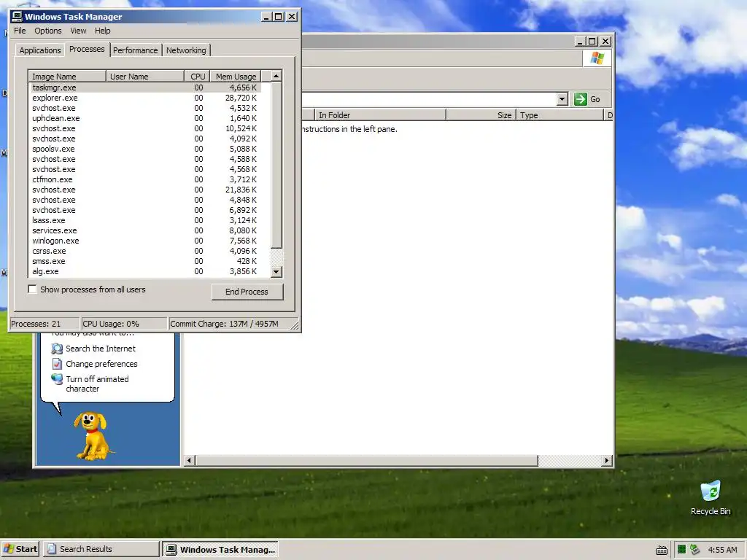747x560 pixels.
Task: Switch to the Networking tab
Action: pos(186,50)
